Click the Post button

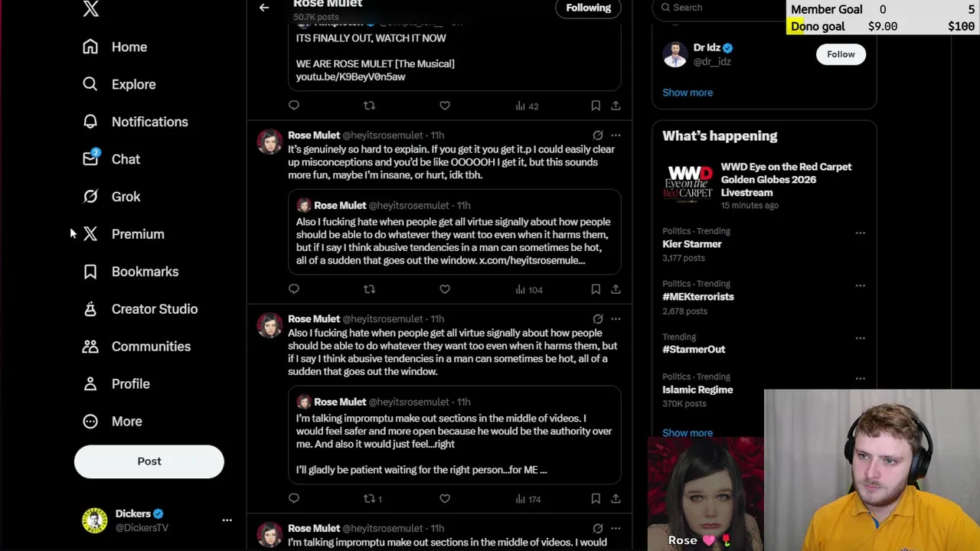[x=149, y=461]
